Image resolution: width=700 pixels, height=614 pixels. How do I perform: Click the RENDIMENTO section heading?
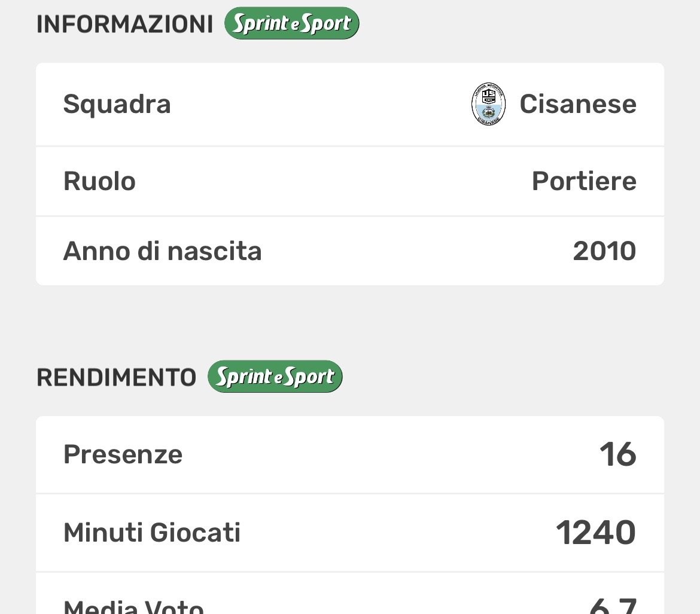[116, 378]
